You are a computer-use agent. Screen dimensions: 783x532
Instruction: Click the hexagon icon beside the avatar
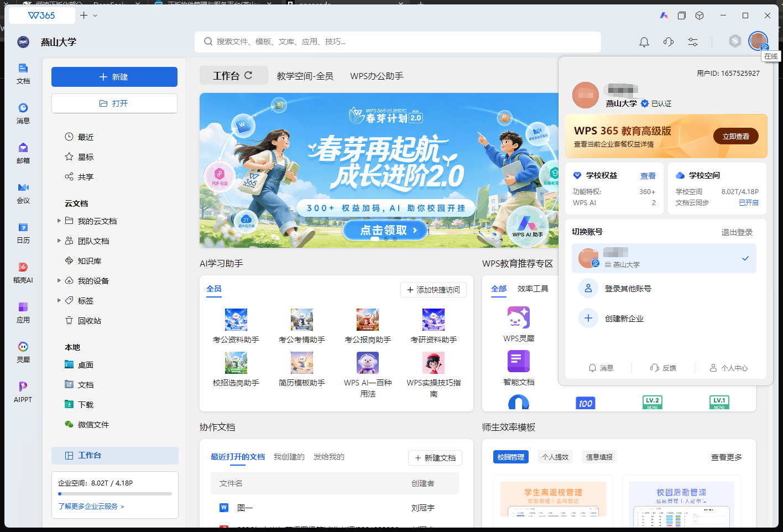(735, 41)
